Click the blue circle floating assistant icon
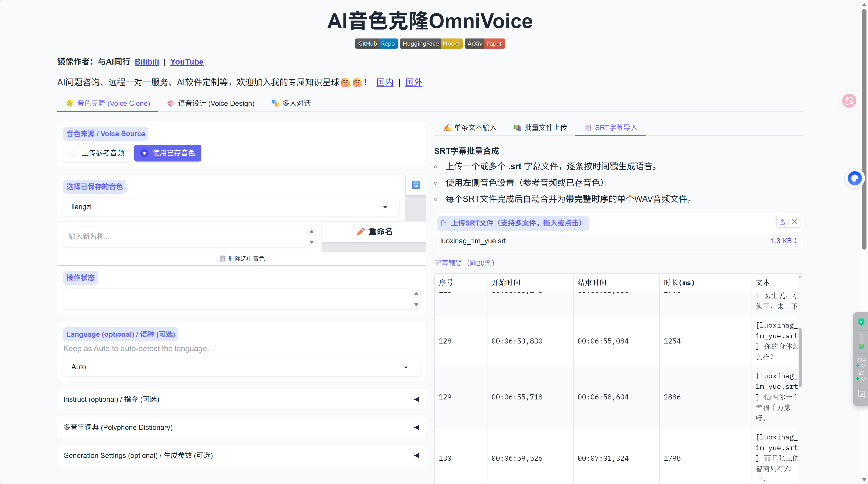 pos(854,178)
